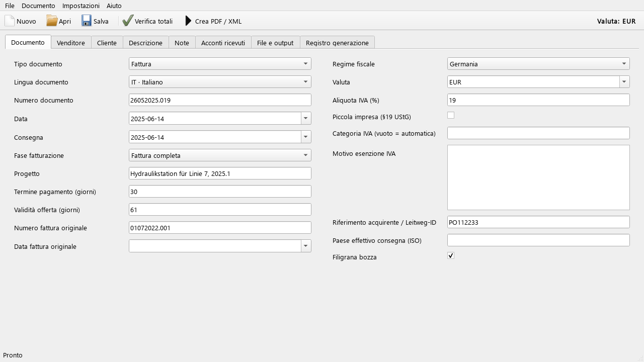Click the Validità offerta (giorni) field
Screen dimensions: 644x362
coord(220,210)
